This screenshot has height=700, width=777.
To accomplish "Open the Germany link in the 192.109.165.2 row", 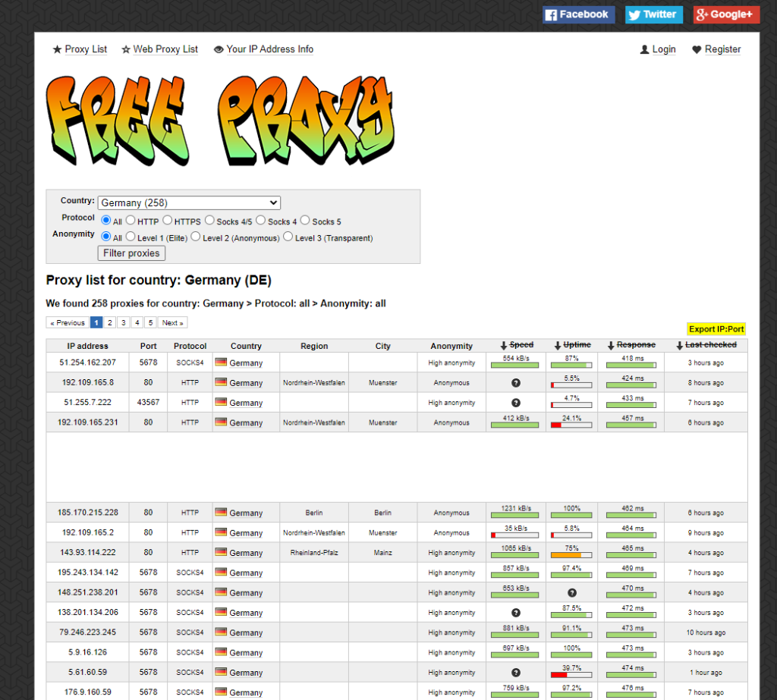I will [246, 532].
